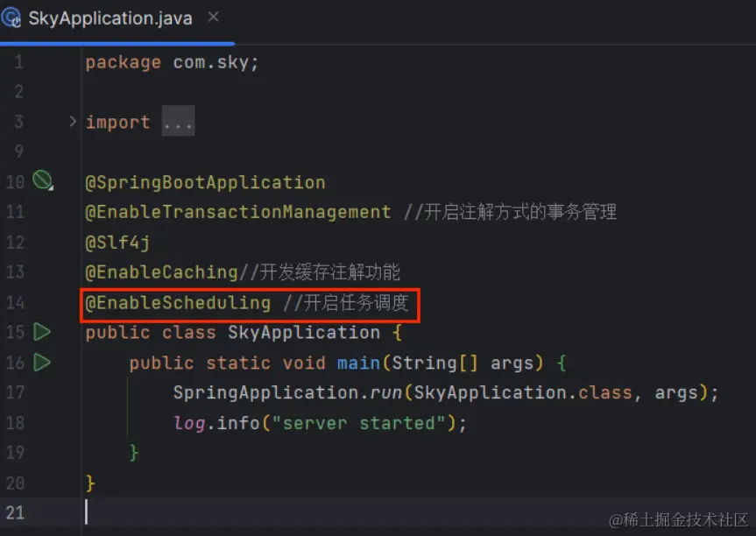Click the @SpringBootApplication annotation
Screen dimensions: 756x536
(x=205, y=181)
